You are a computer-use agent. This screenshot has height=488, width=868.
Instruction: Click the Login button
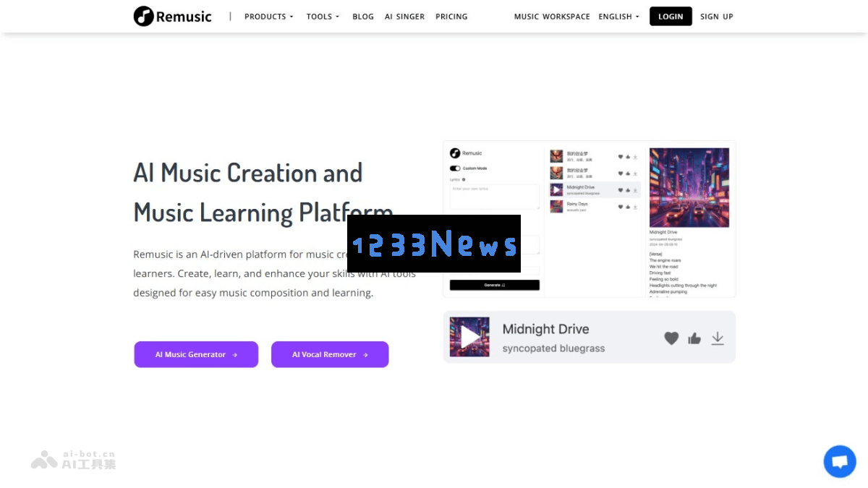[x=671, y=16]
